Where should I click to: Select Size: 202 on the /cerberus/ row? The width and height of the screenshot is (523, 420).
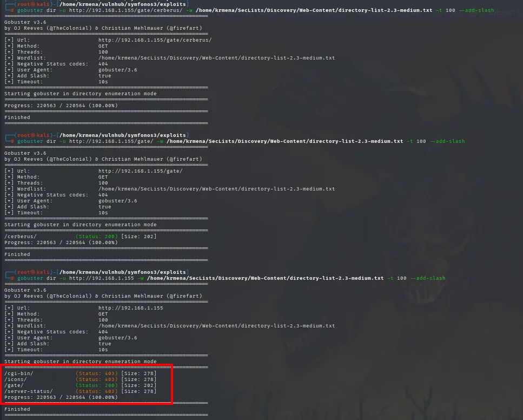[139, 237]
